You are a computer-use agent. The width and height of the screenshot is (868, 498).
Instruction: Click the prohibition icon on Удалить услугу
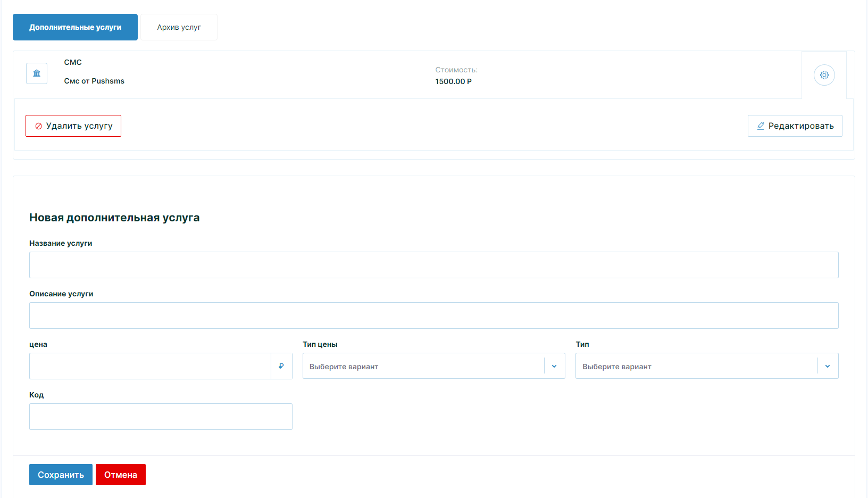[38, 126]
